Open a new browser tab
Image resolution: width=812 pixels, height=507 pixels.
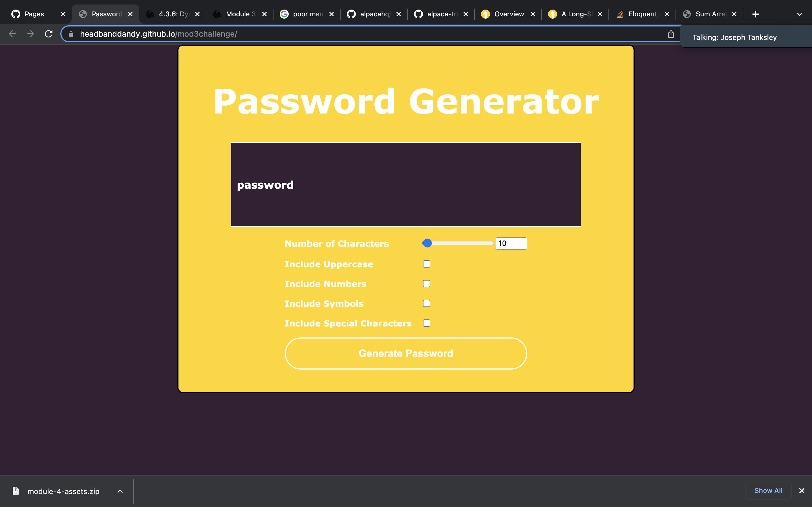[x=755, y=14]
